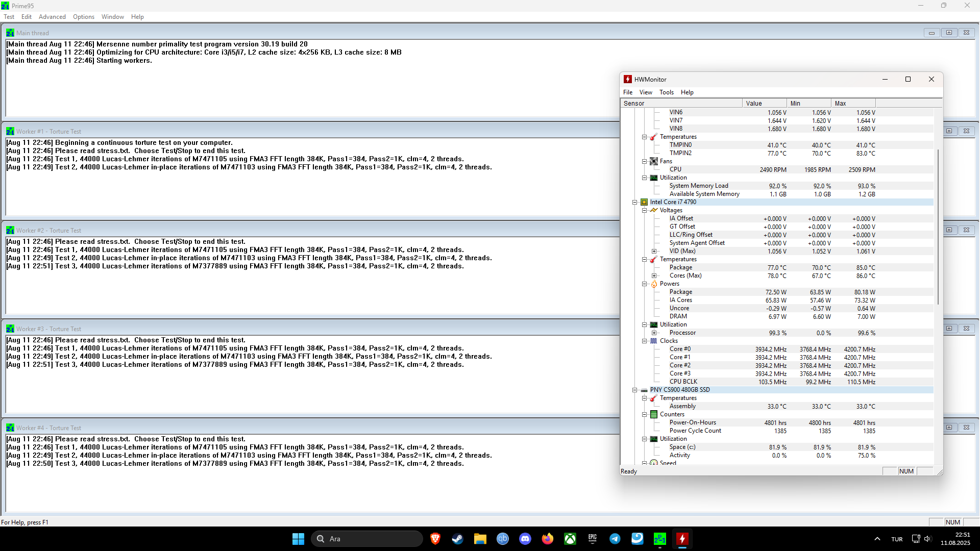The image size is (980, 551).
Task: Collapse the Counters section
Action: pyautogui.click(x=645, y=415)
